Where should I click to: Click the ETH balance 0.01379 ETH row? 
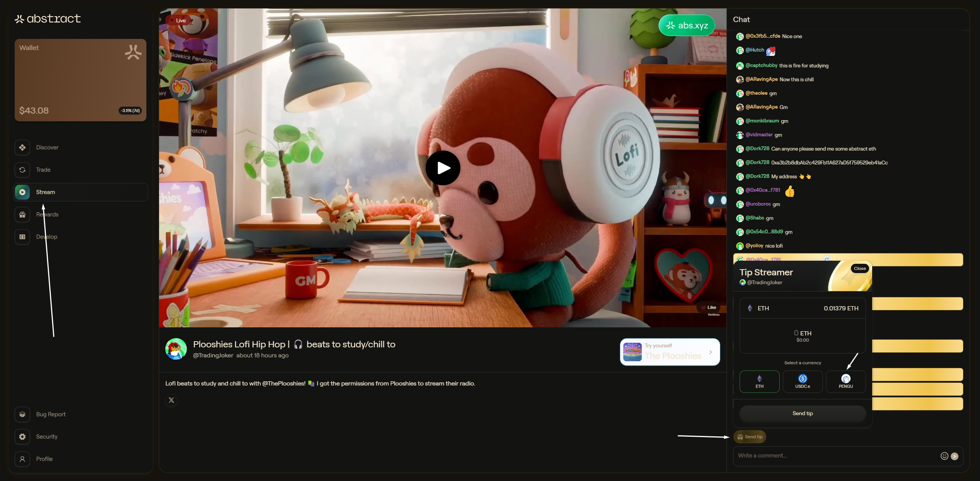(802, 308)
